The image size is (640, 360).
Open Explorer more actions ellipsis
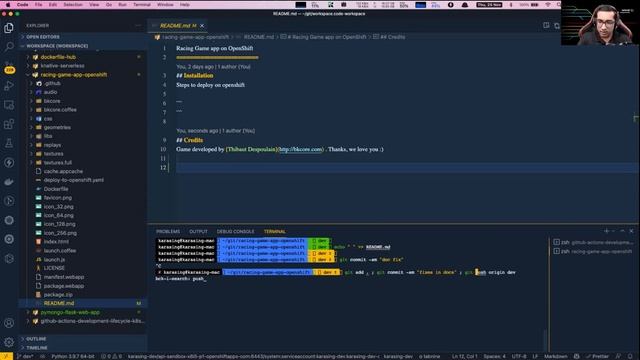[x=138, y=25]
